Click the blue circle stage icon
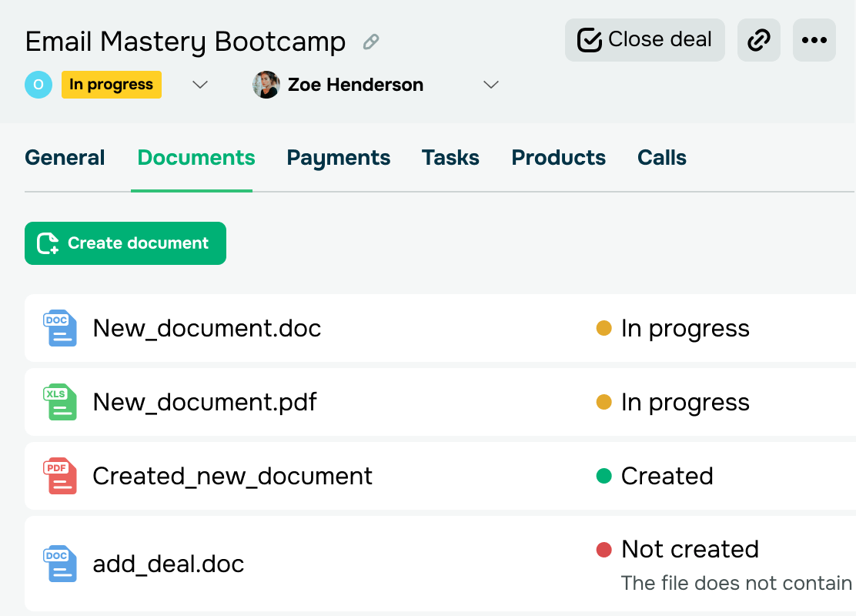This screenshot has height=616, width=856. point(38,85)
